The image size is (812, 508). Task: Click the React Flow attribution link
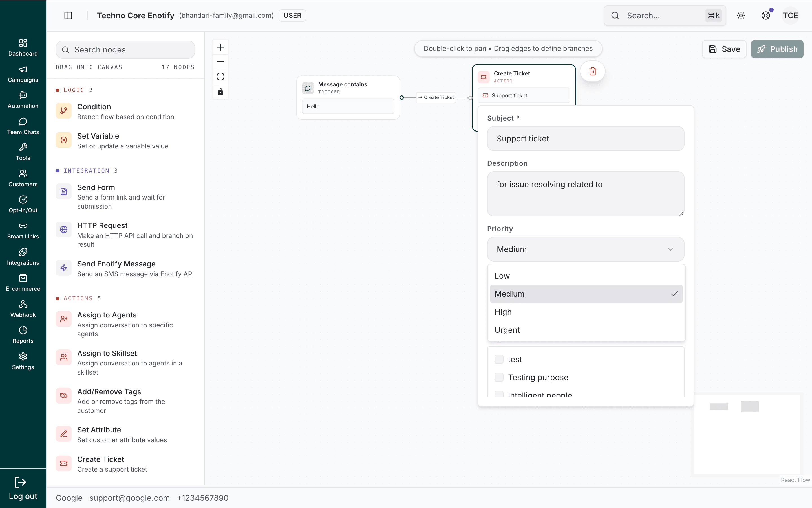coord(795,480)
